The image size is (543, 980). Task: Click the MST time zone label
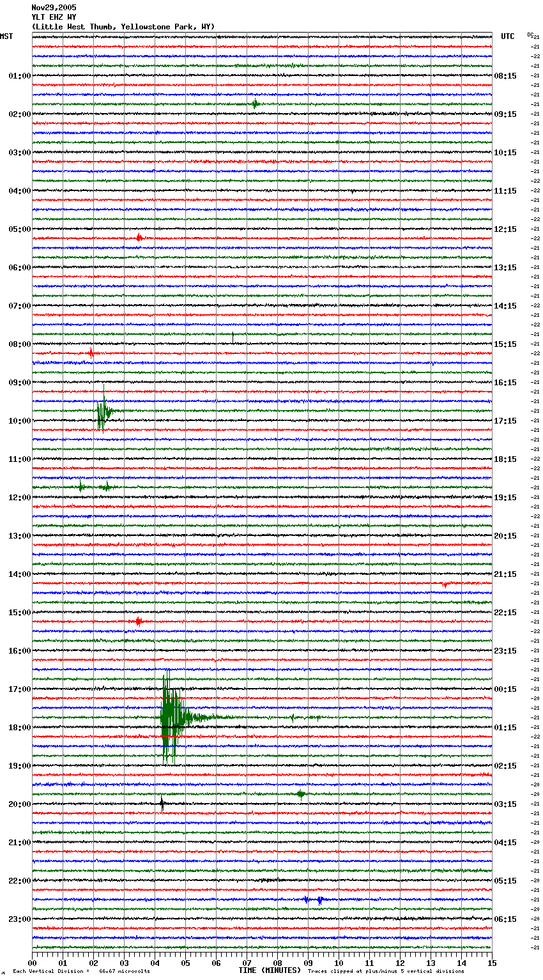(6, 36)
